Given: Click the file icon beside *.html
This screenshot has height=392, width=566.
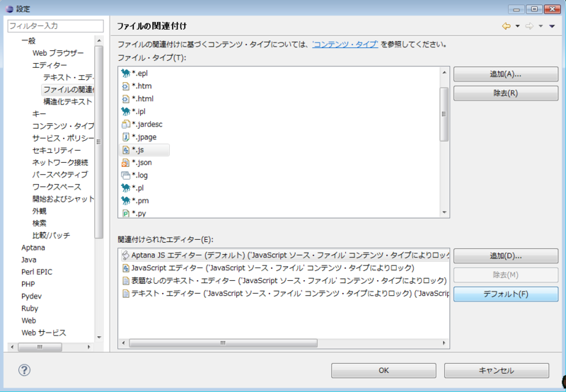Looking at the screenshot, I should [x=126, y=98].
